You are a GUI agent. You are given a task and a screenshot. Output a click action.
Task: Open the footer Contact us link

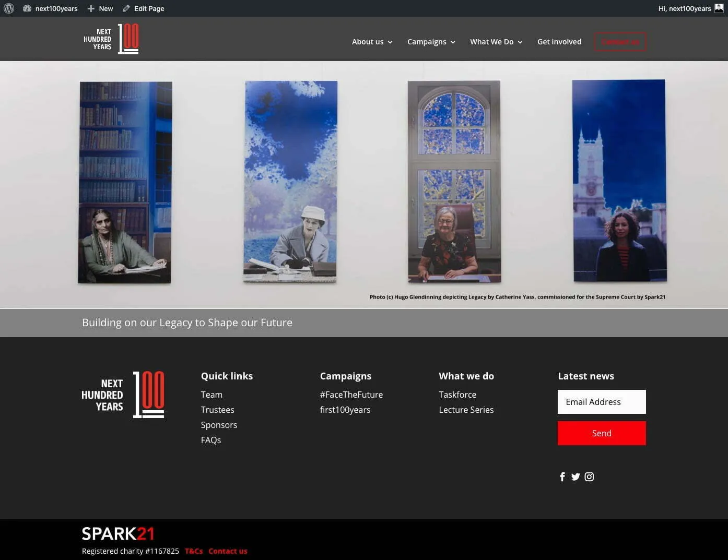228,551
